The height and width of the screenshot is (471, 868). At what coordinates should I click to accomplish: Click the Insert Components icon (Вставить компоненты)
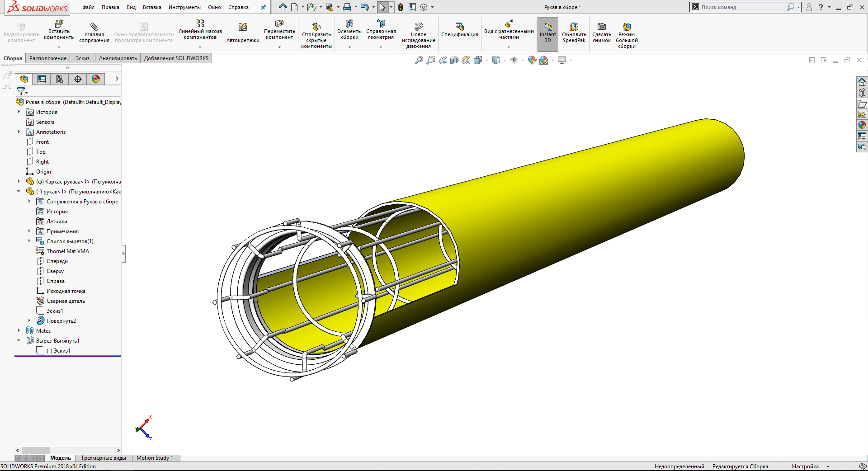[59, 24]
